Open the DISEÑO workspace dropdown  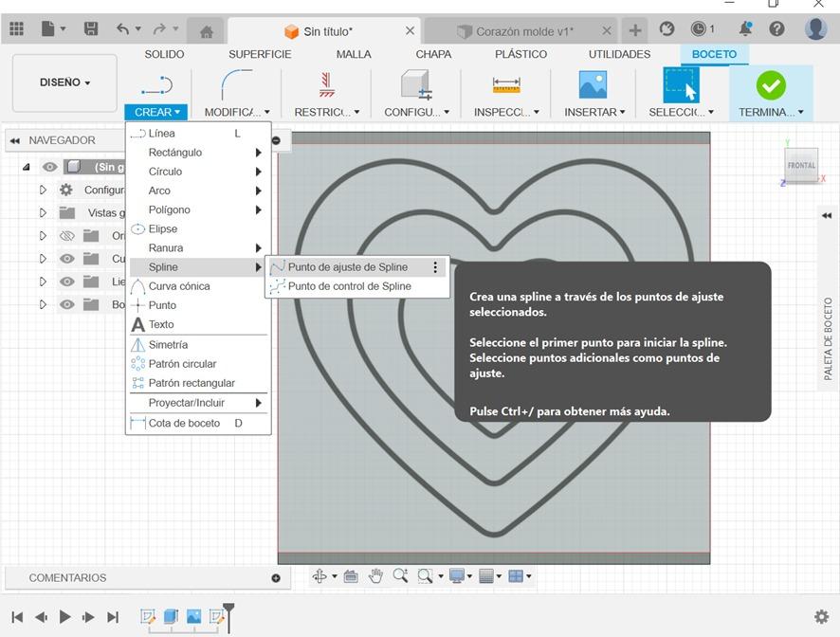[64, 82]
